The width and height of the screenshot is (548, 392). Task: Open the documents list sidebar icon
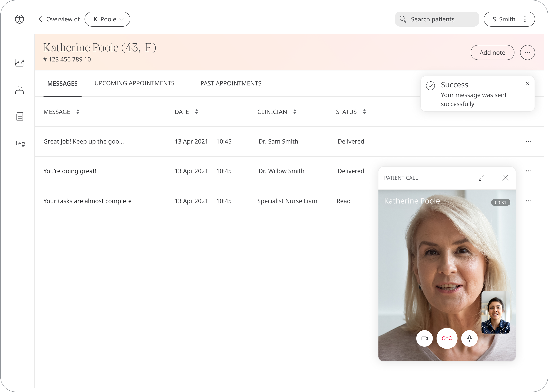tap(19, 117)
